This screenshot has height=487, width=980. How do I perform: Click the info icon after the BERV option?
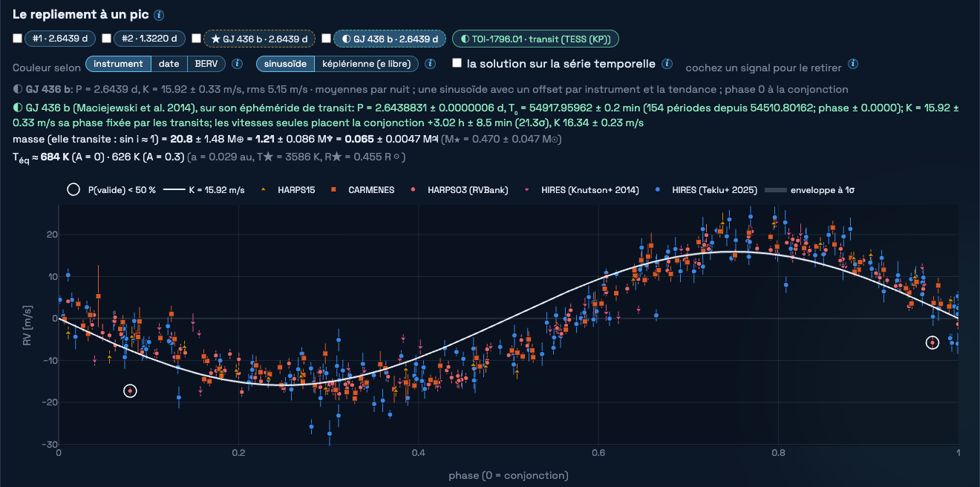[238, 64]
